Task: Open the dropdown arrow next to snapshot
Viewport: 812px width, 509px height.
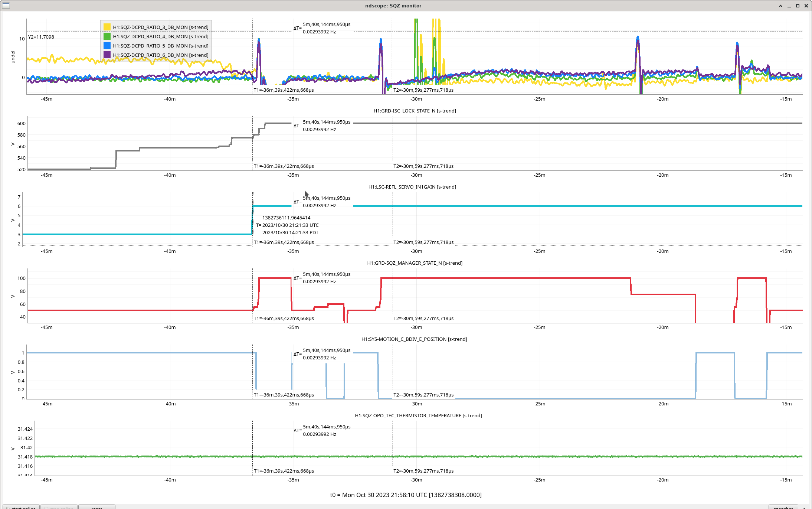Action: coord(804,507)
